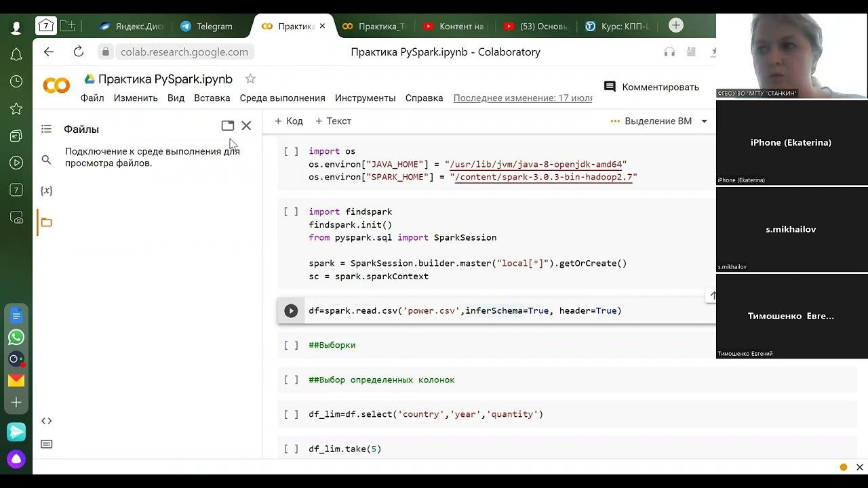Launch WhatsApp from sidebar dock
Viewport: 868px width, 488px height.
(16, 337)
